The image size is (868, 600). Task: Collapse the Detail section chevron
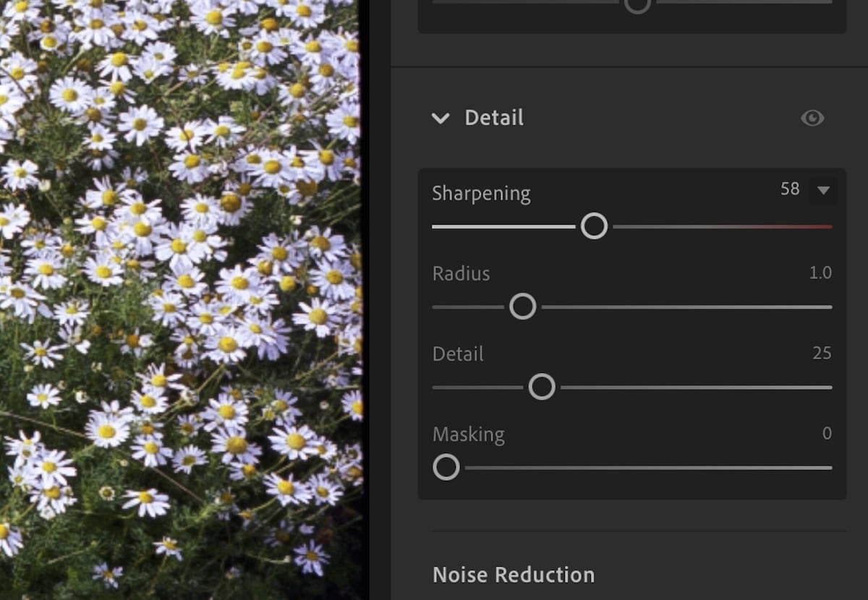click(x=441, y=119)
